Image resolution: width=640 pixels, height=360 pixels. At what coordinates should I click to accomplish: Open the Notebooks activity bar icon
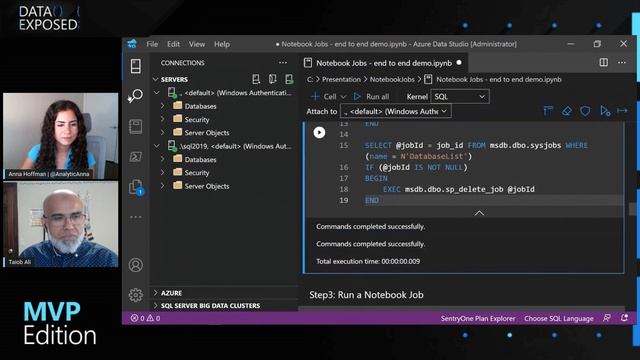point(136,127)
